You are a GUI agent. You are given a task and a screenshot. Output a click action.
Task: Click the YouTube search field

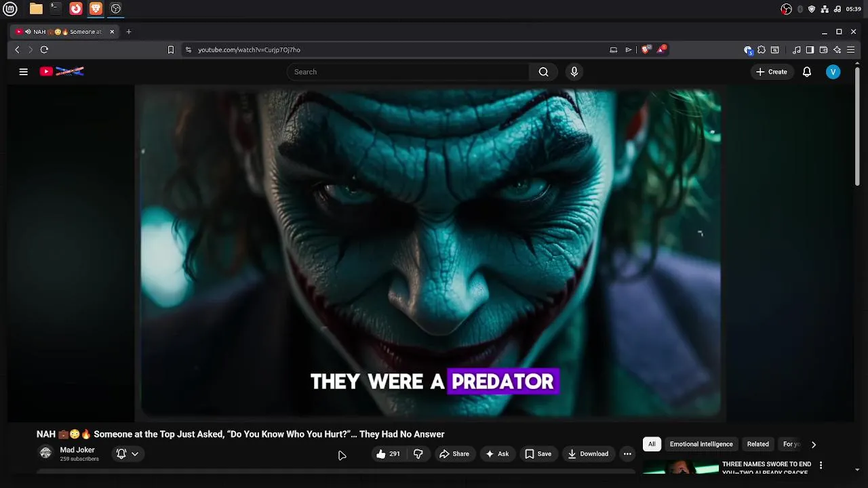tap(408, 72)
